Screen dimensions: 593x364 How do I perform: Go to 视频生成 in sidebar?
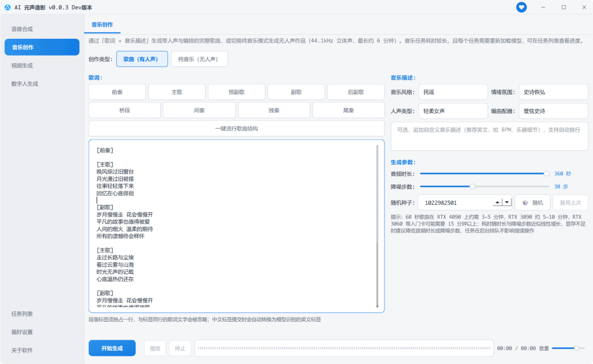pos(42,65)
